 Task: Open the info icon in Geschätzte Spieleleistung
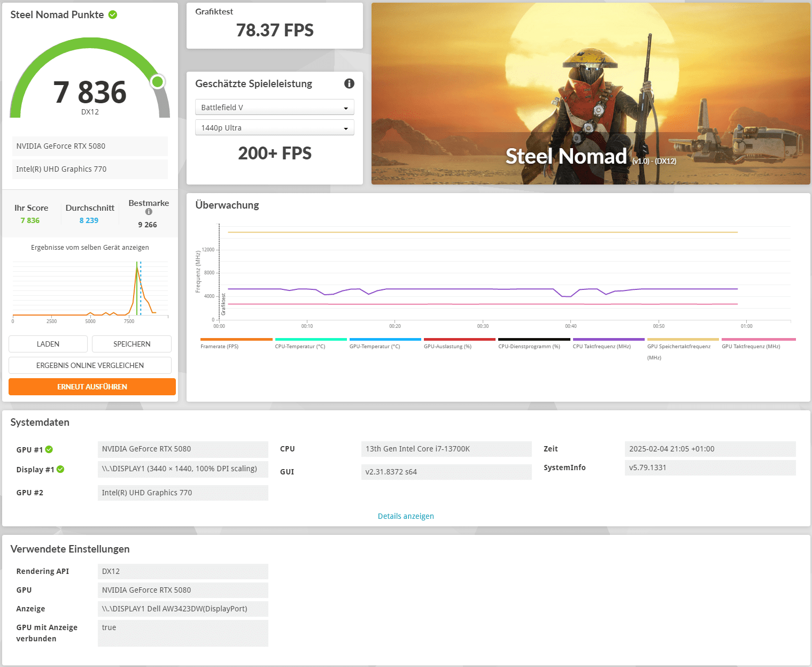349,83
